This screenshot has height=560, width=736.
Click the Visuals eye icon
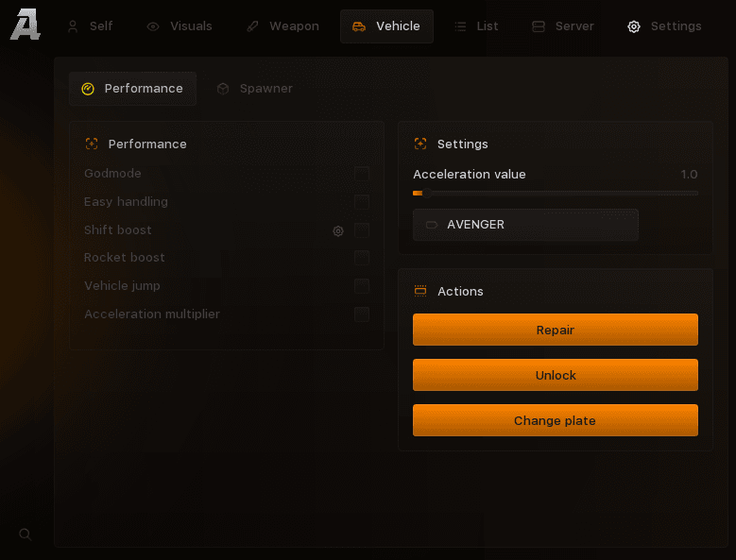click(x=153, y=26)
